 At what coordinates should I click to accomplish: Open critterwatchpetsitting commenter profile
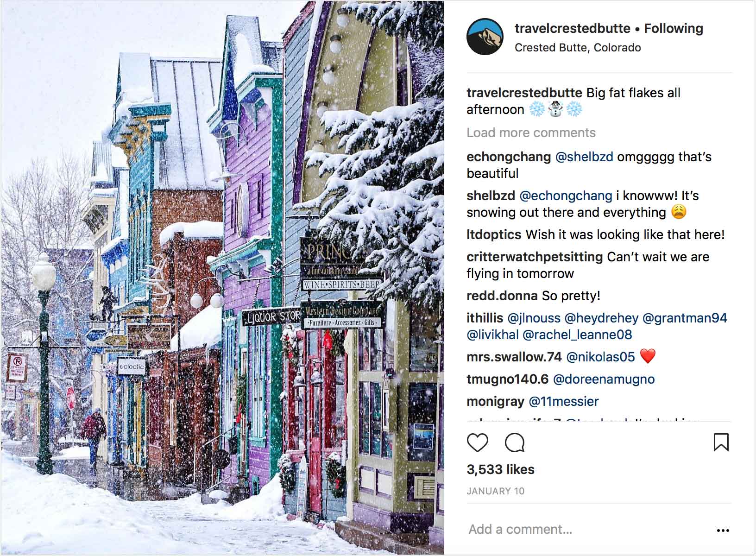(x=535, y=257)
